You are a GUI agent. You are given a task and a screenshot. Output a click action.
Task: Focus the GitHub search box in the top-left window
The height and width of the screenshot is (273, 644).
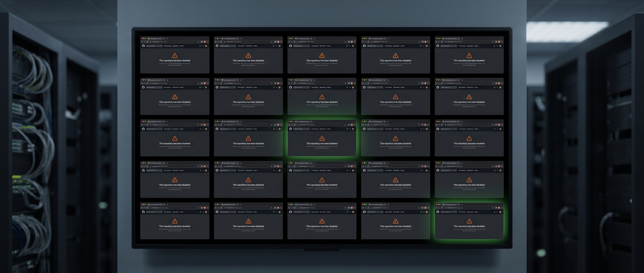[154, 46]
